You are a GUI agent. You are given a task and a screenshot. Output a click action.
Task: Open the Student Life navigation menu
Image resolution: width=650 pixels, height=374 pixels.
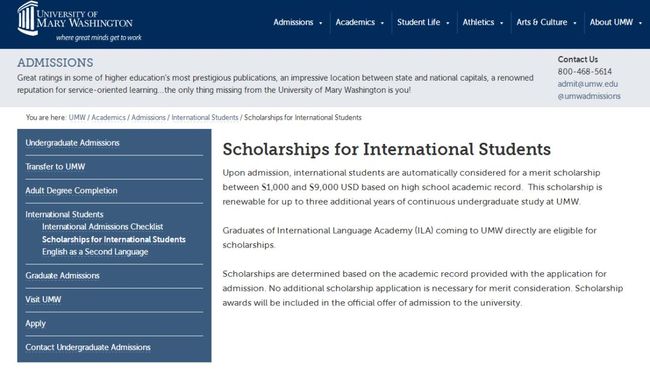pos(419,22)
